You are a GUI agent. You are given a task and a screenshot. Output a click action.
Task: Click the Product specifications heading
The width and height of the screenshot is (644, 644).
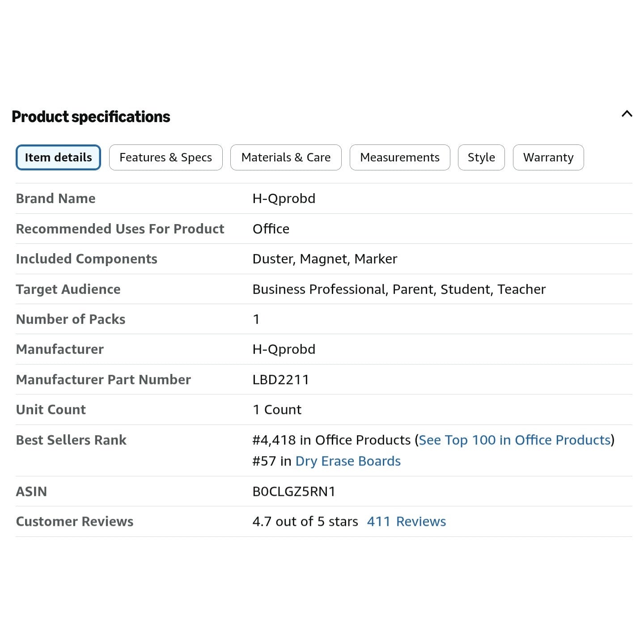(x=91, y=117)
